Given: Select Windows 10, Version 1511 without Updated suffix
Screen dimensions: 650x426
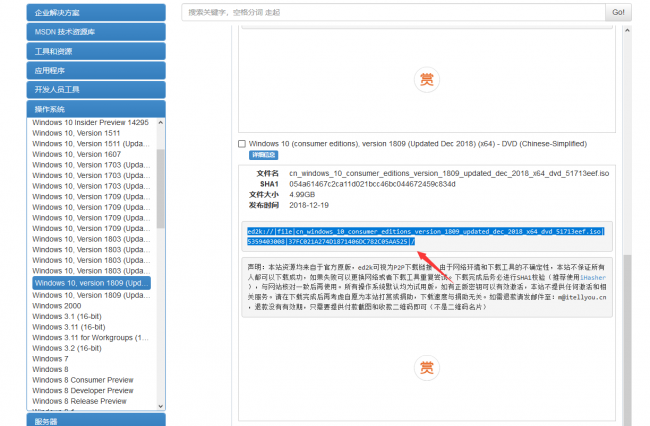Looking at the screenshot, I should click(x=76, y=133).
